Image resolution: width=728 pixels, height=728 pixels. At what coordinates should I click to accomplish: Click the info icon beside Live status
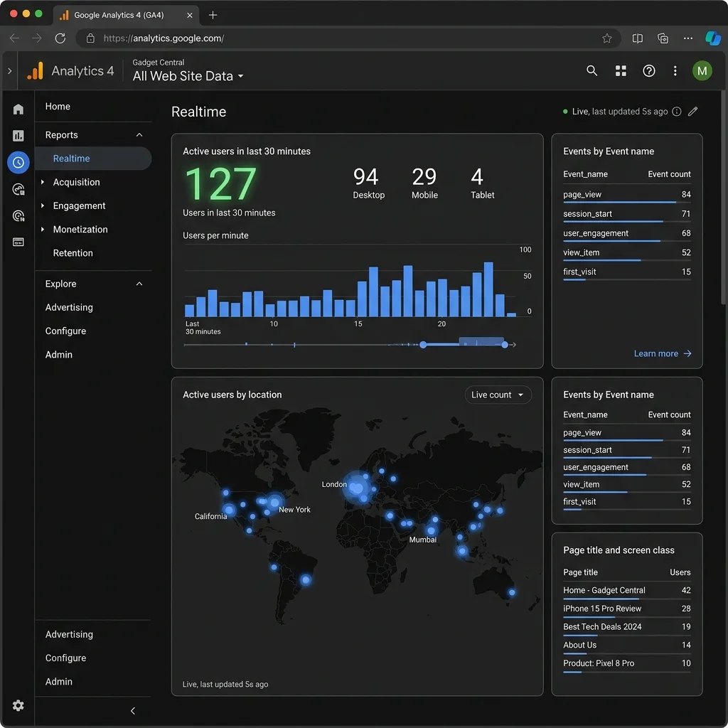click(677, 112)
